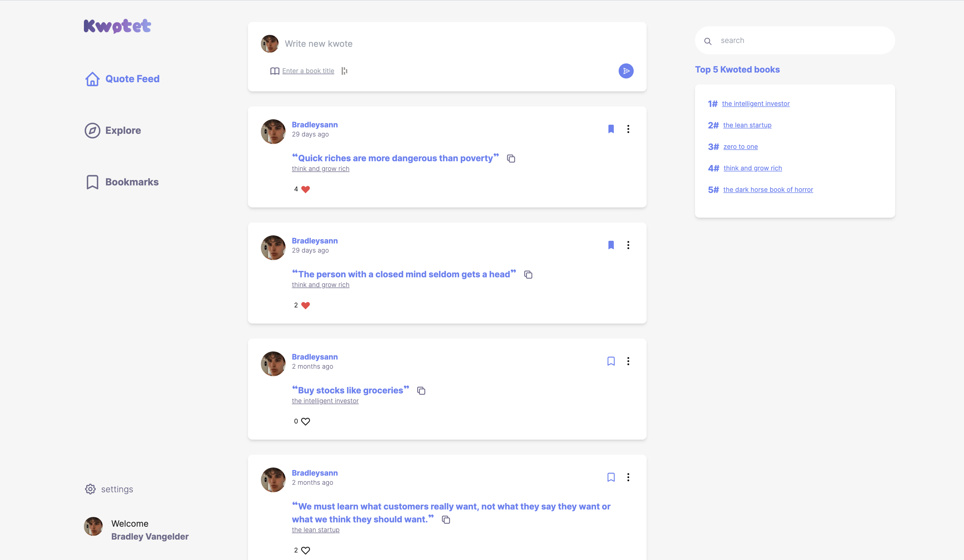
Task: Open "the dark horse book of horror" link
Action: click(768, 190)
